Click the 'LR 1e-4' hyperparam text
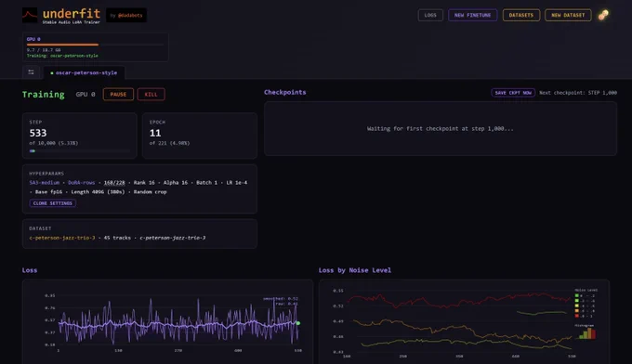The height and width of the screenshot is (364, 632). 237,183
